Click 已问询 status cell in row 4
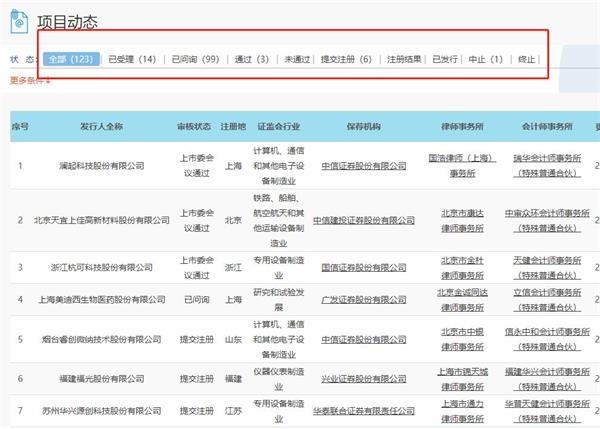The width and height of the screenshot is (600, 429). (x=197, y=299)
